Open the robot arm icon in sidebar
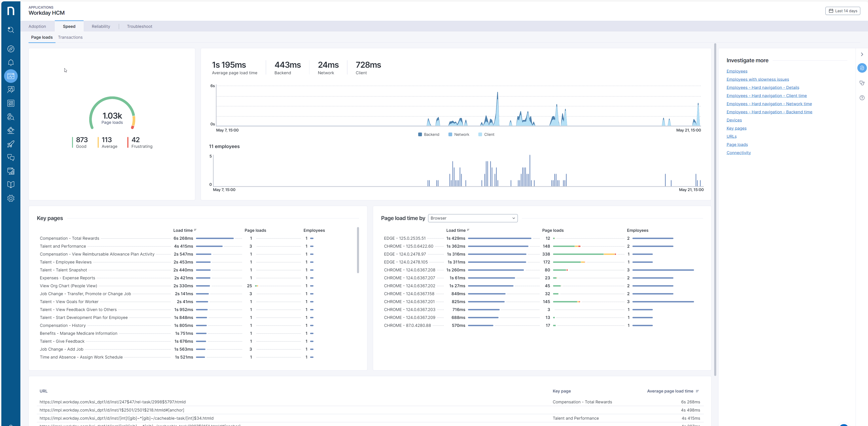The width and height of the screenshot is (868, 426). (x=11, y=130)
